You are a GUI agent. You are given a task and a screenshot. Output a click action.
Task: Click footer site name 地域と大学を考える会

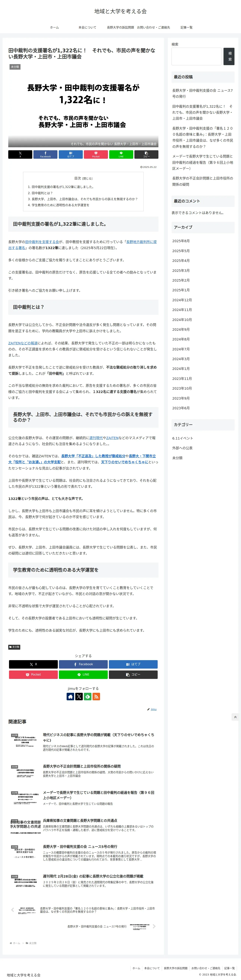tap(23, 975)
